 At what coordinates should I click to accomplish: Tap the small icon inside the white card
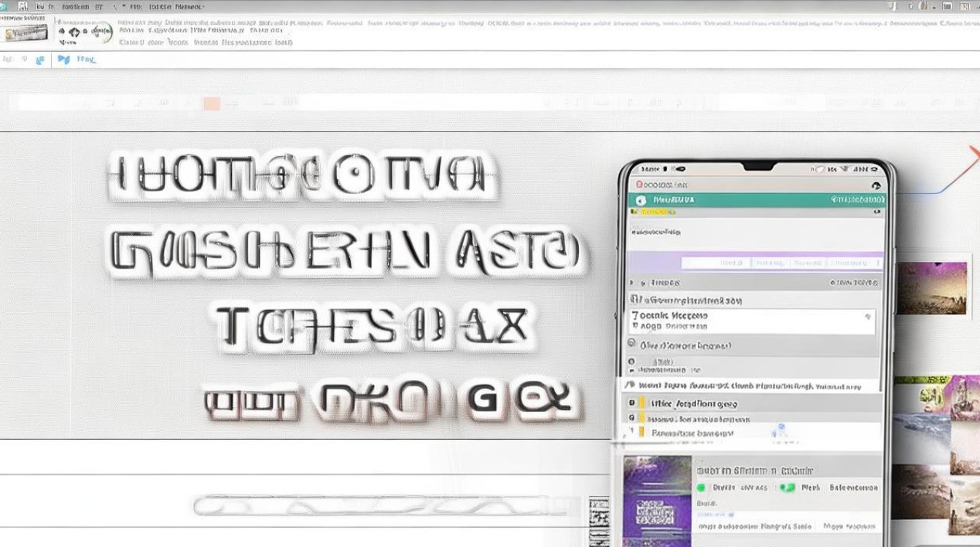pyautogui.click(x=867, y=317)
